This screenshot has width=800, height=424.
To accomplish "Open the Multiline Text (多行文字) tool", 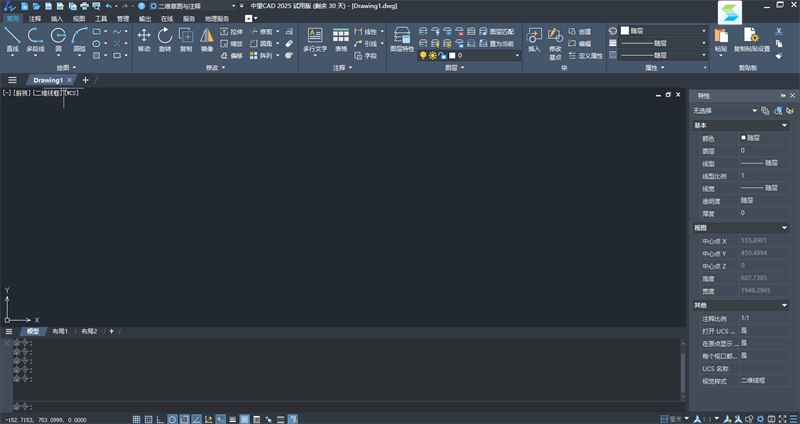I will (x=315, y=38).
